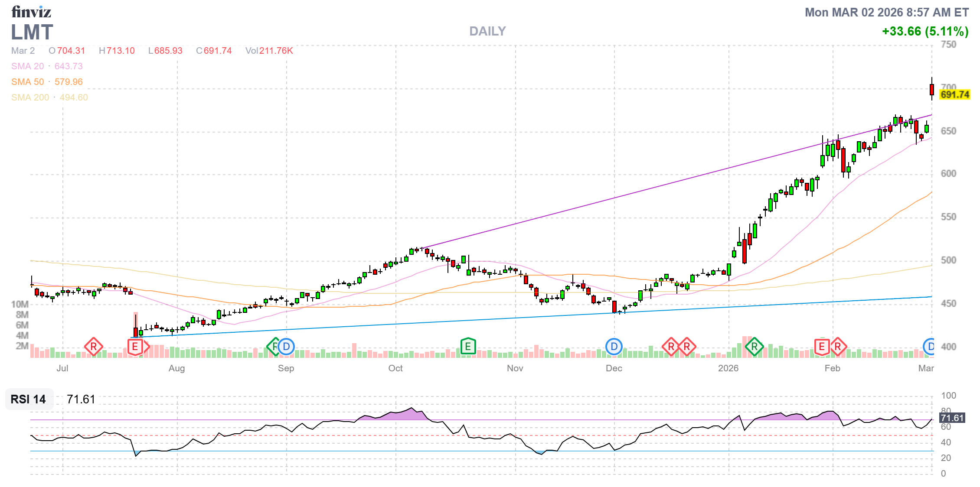
Task: Open the finviz homepage via its logo
Action: point(31,11)
